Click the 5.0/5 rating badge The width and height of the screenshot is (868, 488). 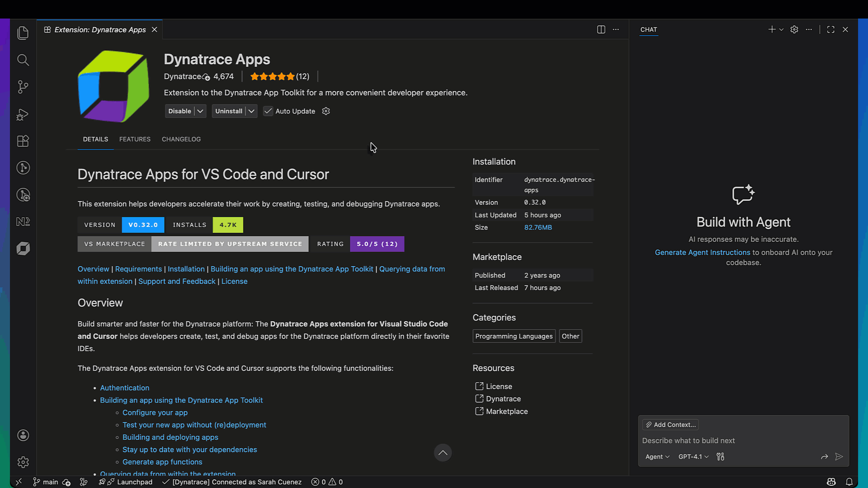tap(377, 244)
